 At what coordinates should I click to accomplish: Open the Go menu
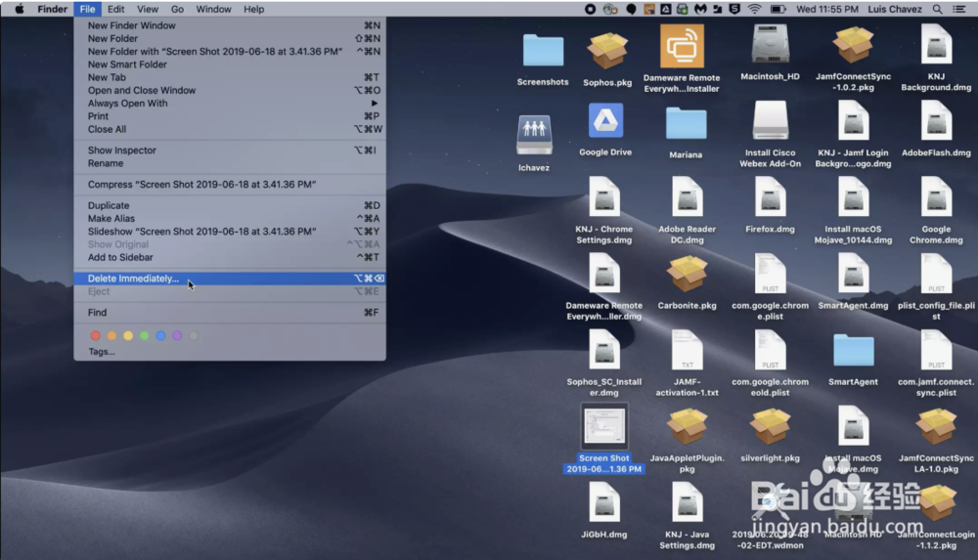point(177,9)
